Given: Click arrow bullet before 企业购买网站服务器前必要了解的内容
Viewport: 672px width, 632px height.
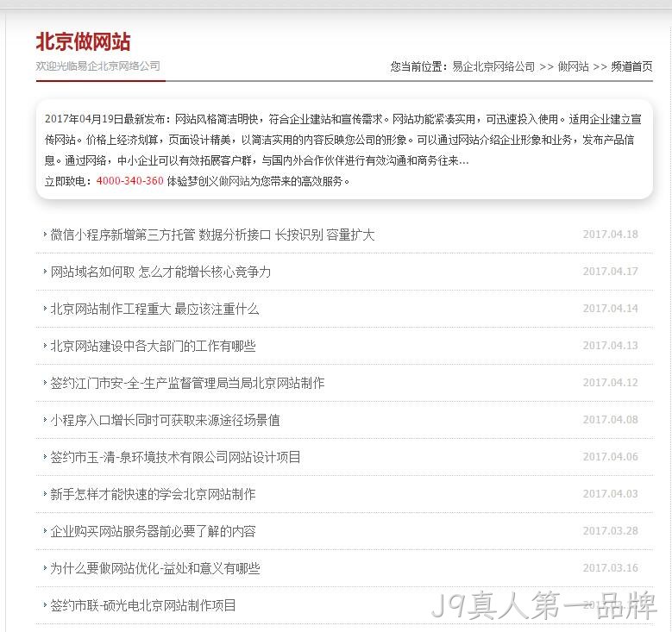Looking at the screenshot, I should [x=45, y=531].
